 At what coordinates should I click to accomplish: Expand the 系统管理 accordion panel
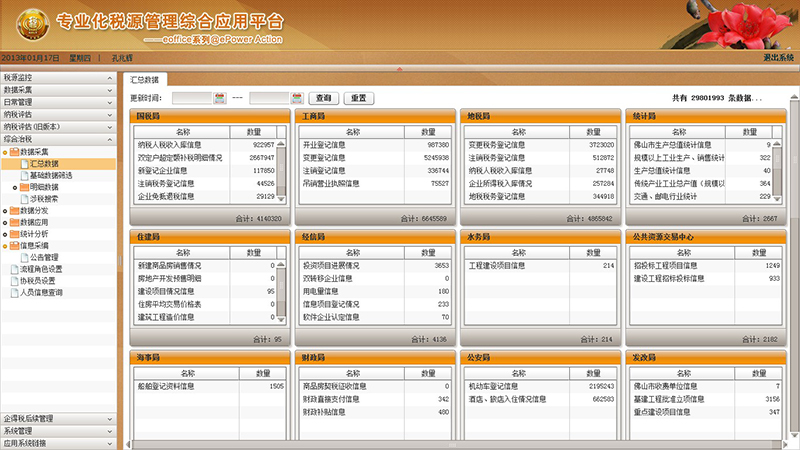click(59, 430)
